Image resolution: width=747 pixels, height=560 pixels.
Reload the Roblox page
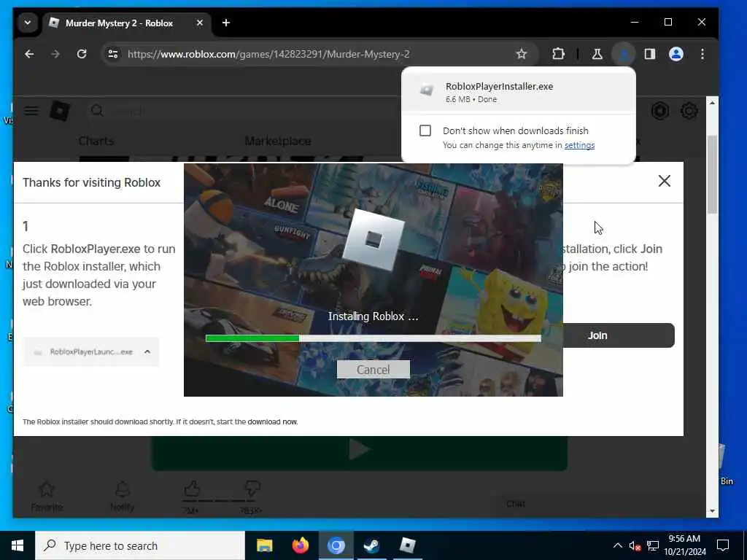[82, 54]
